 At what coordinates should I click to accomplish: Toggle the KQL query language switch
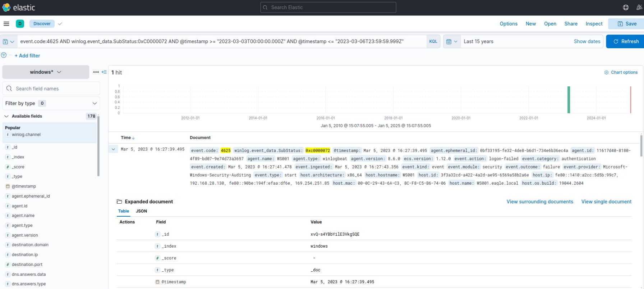coord(433,41)
